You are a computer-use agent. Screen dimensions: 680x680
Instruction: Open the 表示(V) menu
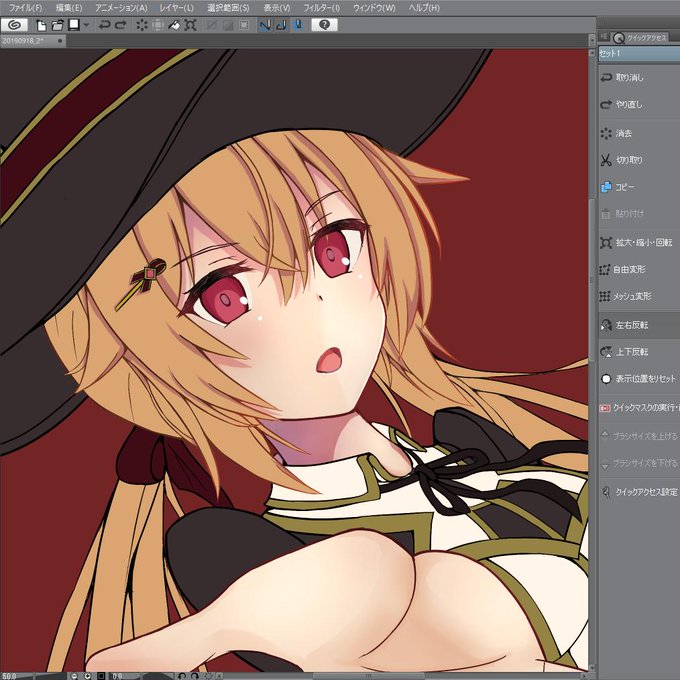click(x=277, y=8)
